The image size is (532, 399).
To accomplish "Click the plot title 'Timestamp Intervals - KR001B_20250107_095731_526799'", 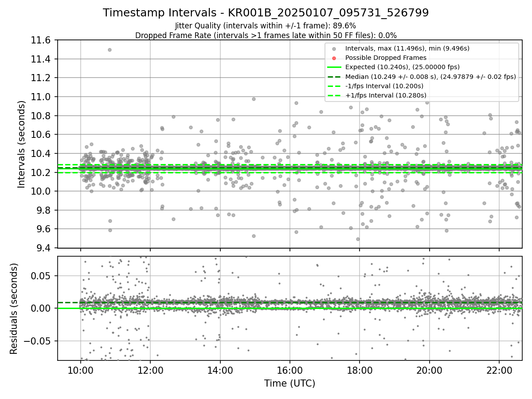I will coord(266,13).
